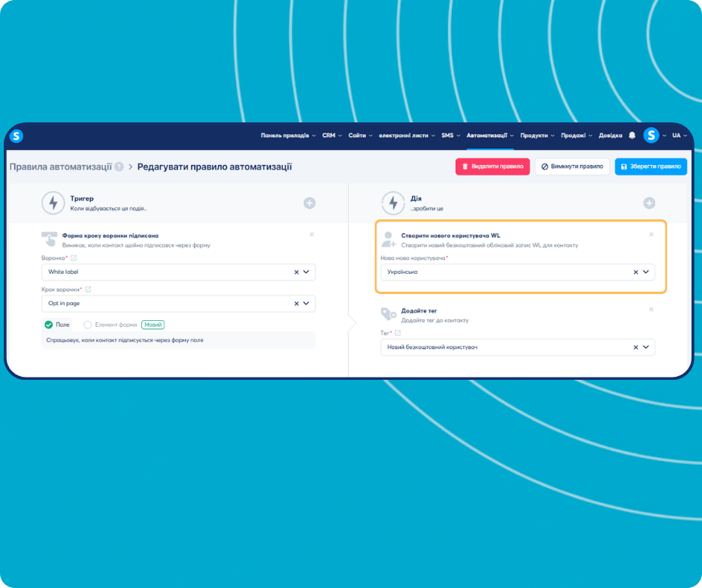
Task: Click the Новий badge
Action: 152,325
